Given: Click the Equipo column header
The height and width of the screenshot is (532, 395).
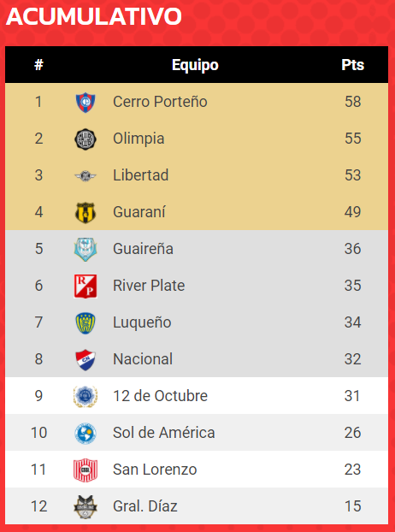Looking at the screenshot, I should tap(195, 64).
